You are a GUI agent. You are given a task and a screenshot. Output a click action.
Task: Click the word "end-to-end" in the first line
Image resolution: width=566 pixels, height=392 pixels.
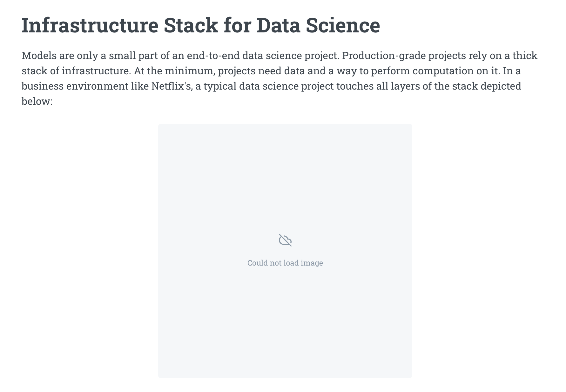click(x=213, y=56)
